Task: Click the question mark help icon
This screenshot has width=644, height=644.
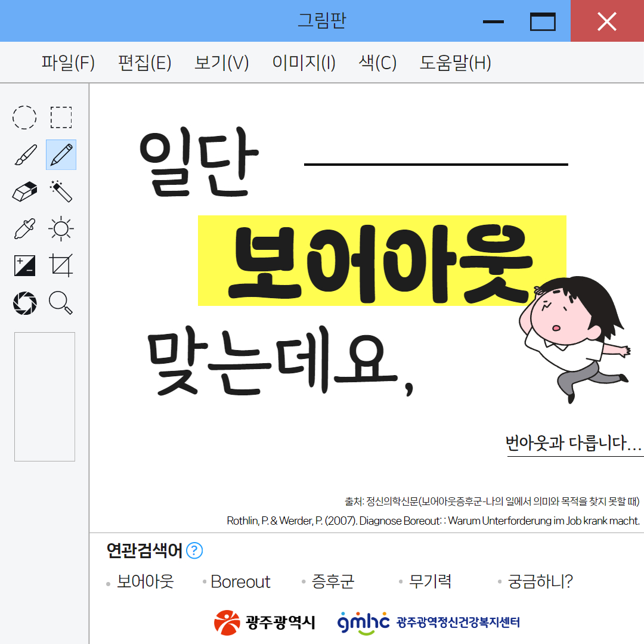Action: [194, 550]
